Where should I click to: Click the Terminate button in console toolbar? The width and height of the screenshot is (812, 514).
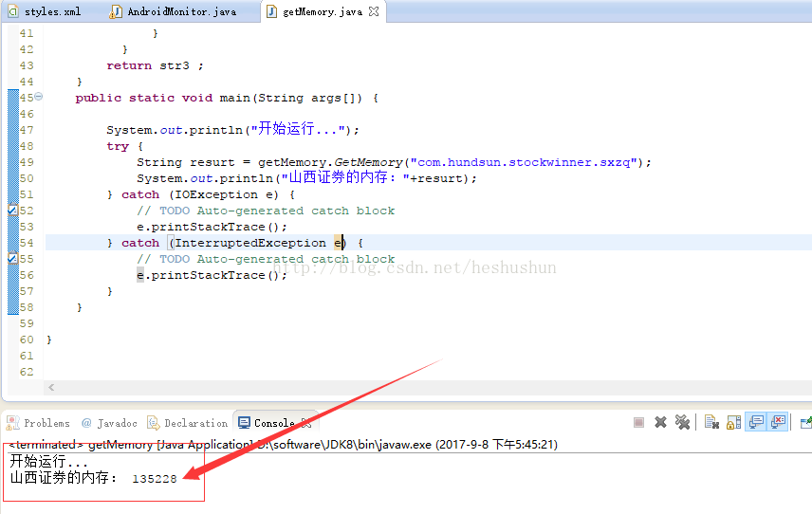(x=638, y=423)
